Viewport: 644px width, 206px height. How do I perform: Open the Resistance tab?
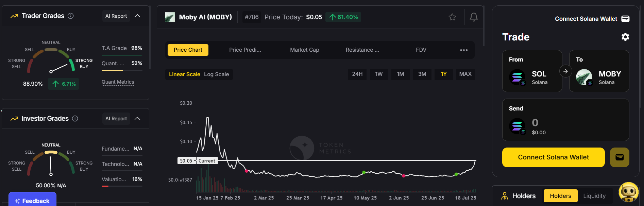coord(362,50)
